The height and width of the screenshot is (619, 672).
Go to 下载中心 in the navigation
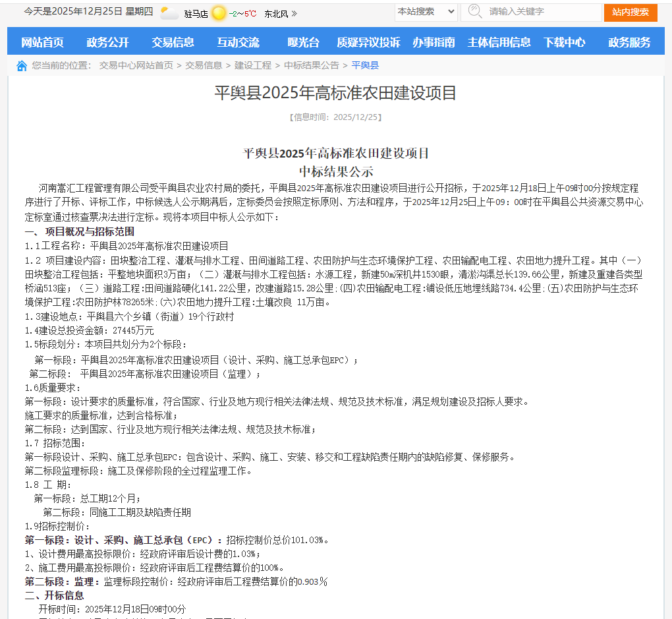(x=564, y=42)
